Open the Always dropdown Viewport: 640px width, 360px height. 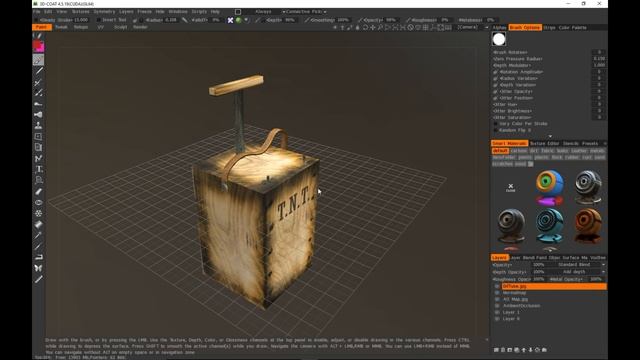pyautogui.click(x=265, y=12)
